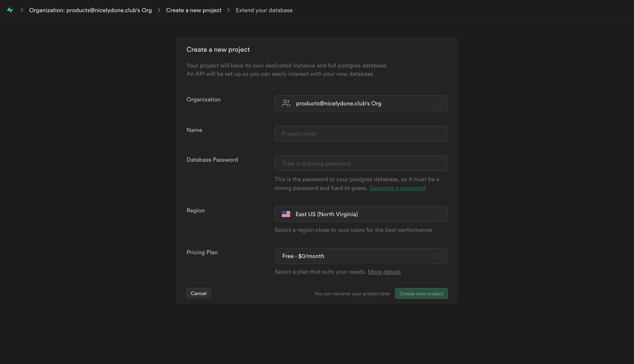The height and width of the screenshot is (364, 634).
Task: Click the chevron after the Organization breadcrumb
Action: [158, 10]
